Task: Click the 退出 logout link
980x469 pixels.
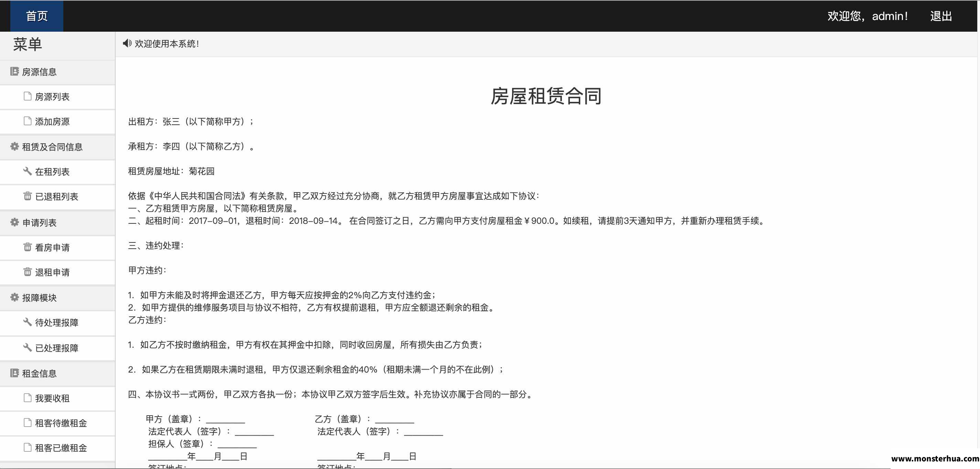Action: [941, 16]
